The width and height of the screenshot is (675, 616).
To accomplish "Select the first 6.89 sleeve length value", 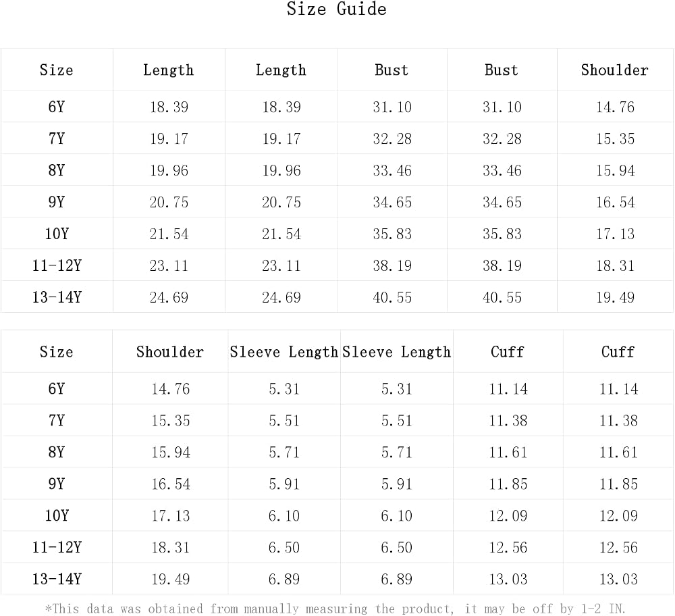I will coord(283,580).
